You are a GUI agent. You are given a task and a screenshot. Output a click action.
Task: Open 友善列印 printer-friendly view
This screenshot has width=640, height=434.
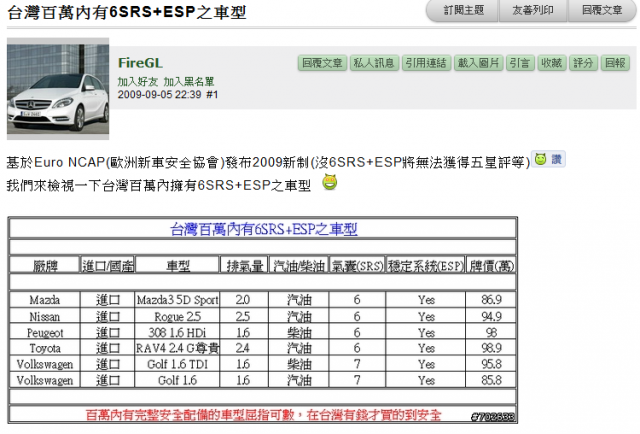coord(533,10)
